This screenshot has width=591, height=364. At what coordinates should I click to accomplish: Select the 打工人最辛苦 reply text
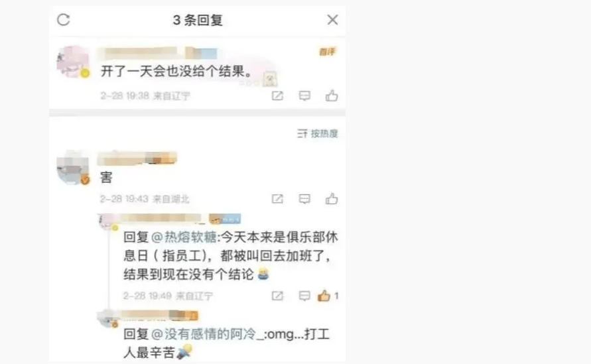click(227, 343)
